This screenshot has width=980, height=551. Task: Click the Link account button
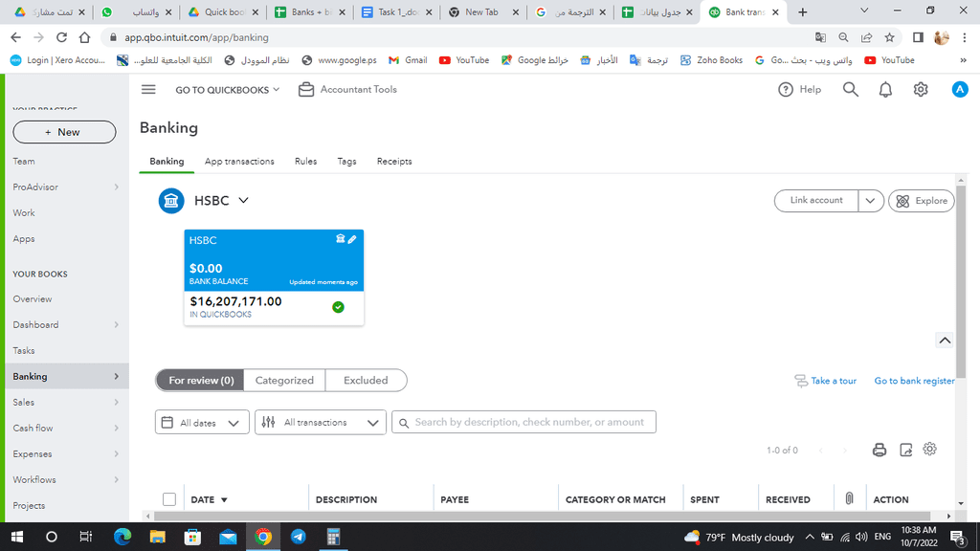coord(815,201)
